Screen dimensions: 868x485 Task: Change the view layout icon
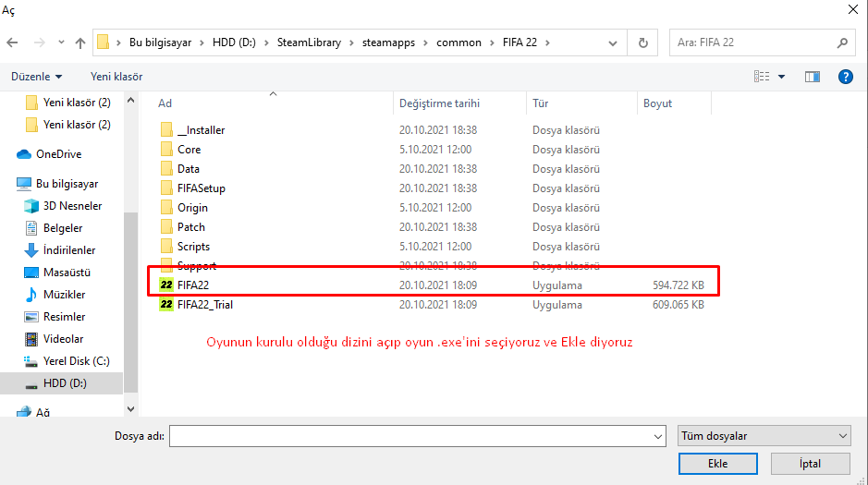762,77
